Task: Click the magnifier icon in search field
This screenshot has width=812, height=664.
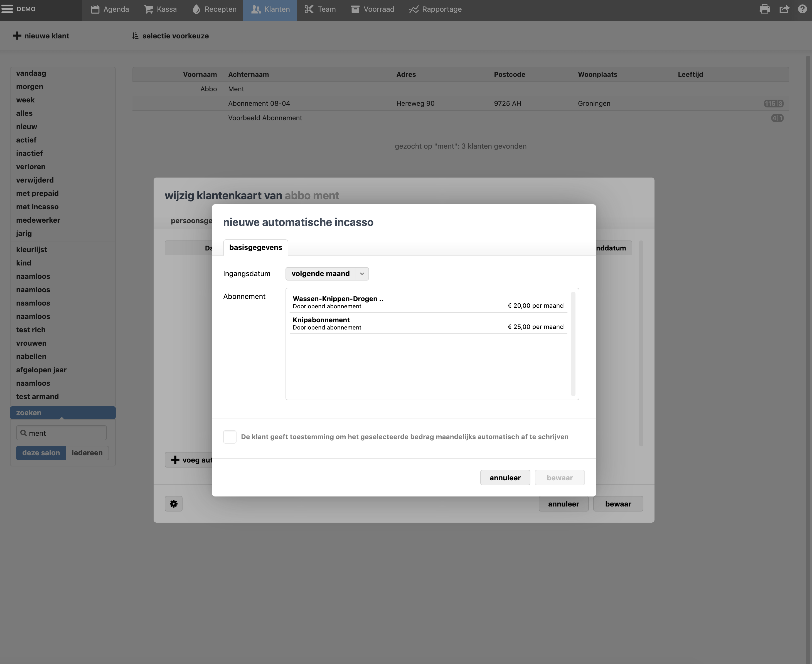Action: coord(23,433)
